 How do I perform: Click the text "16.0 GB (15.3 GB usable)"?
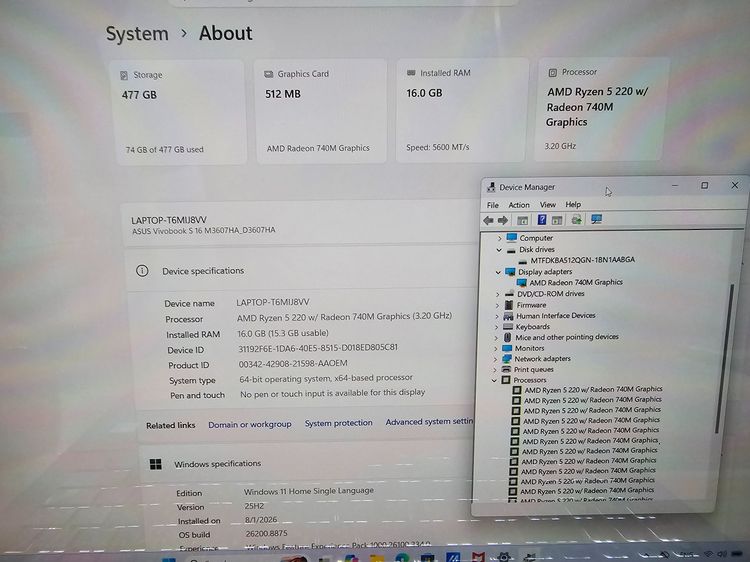pyautogui.click(x=283, y=333)
